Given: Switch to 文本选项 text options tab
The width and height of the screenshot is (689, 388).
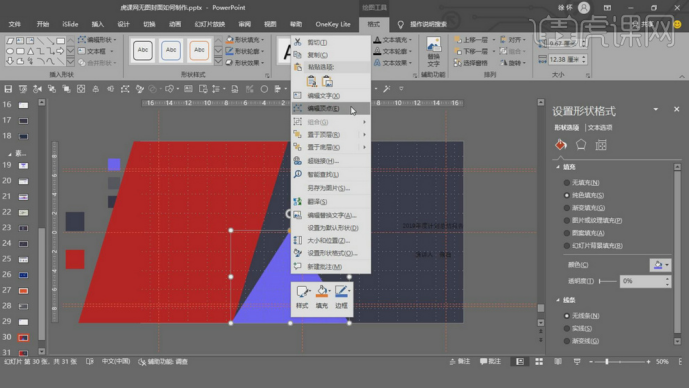Looking at the screenshot, I should (x=600, y=127).
